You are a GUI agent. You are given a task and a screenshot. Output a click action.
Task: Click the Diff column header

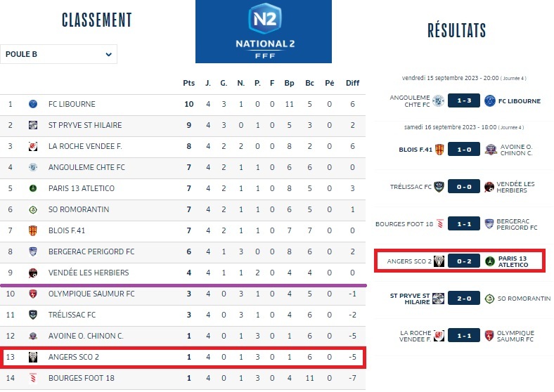click(x=352, y=83)
